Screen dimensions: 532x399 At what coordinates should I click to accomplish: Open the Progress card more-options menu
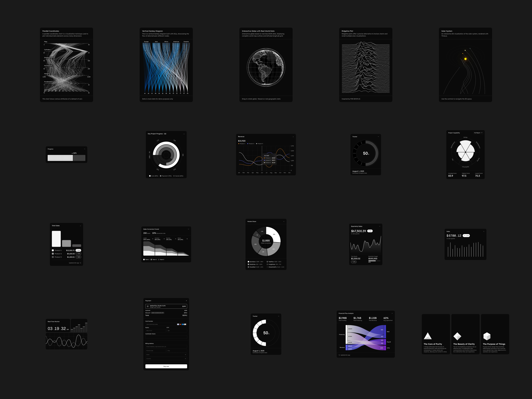85,149
